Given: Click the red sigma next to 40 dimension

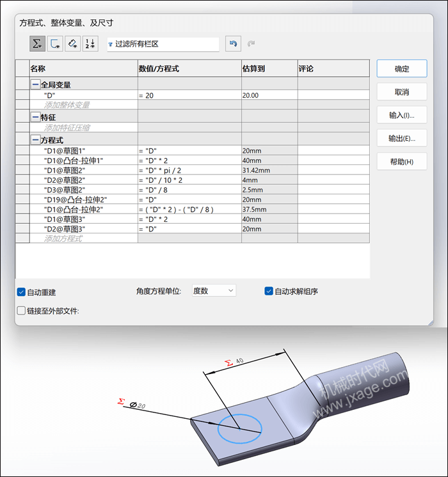Looking at the screenshot, I should coord(228,363).
